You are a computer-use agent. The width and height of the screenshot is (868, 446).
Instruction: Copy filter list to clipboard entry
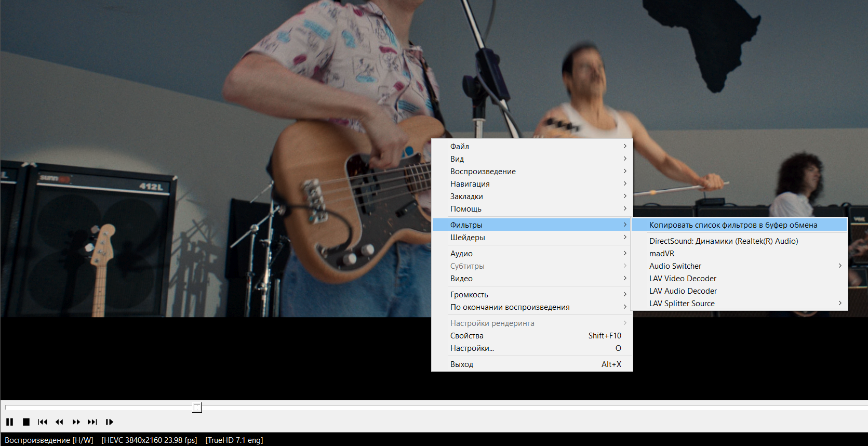739,225
